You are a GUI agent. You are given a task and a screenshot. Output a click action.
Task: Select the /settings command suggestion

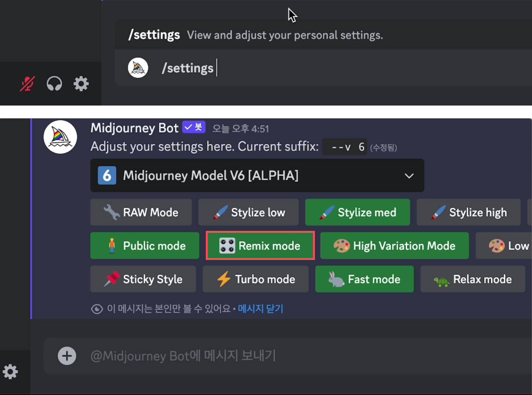pos(323,35)
